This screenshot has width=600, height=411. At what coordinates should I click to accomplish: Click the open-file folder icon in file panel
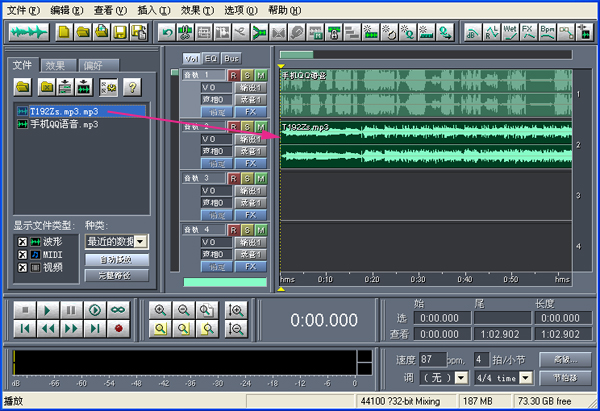point(23,87)
